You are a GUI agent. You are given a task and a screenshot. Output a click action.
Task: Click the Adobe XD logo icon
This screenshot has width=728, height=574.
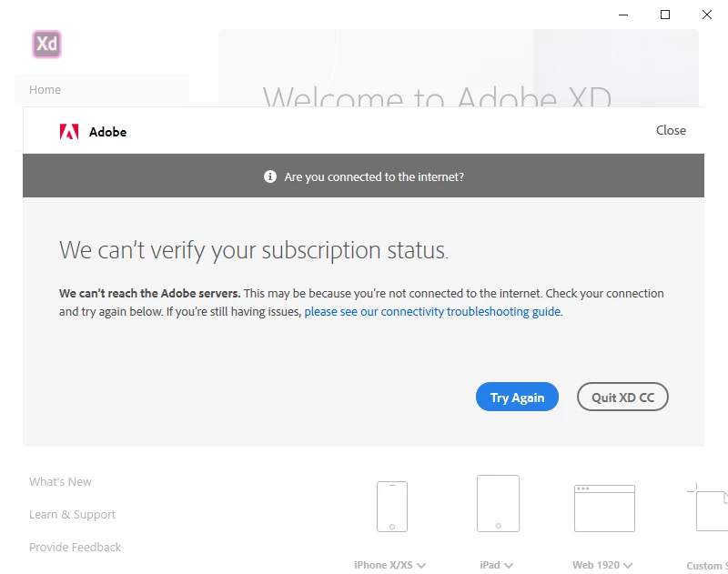[x=46, y=45]
